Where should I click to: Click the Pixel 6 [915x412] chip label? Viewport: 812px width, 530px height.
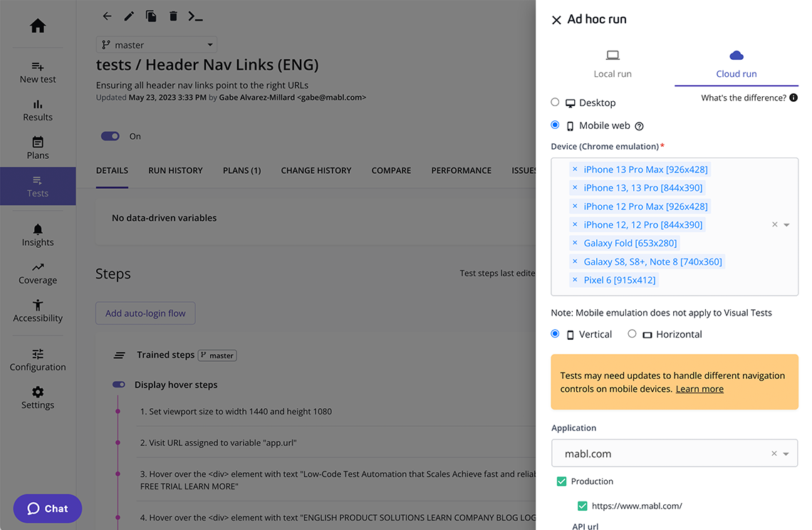[620, 280]
